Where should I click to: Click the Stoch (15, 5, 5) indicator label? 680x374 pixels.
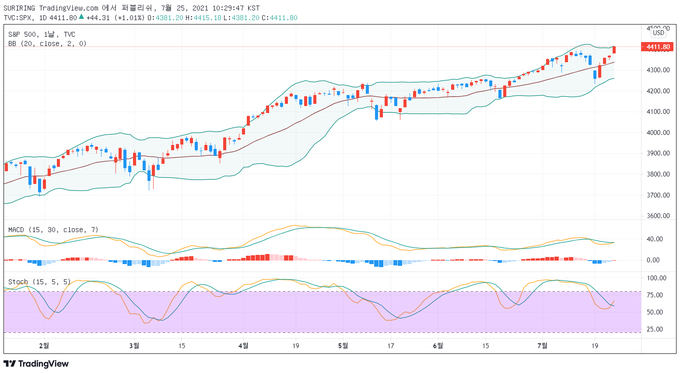[39, 282]
